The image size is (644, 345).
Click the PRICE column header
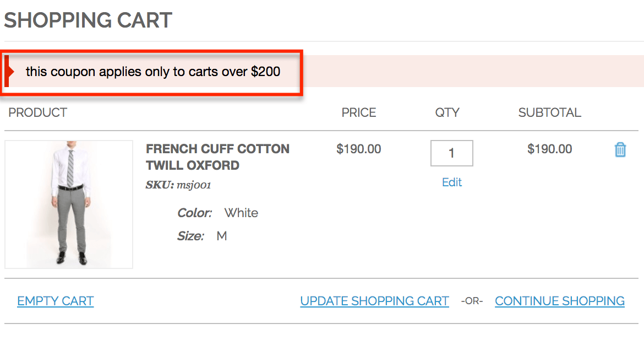[x=359, y=112]
